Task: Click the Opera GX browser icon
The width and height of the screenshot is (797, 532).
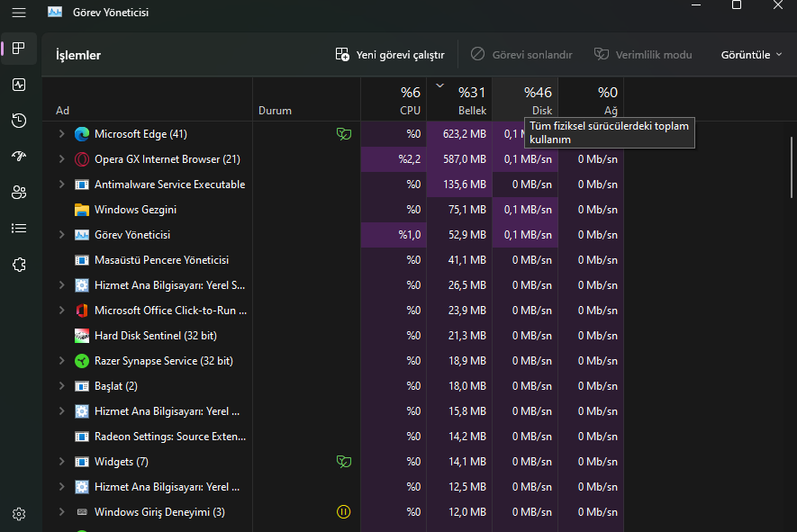Action: point(82,159)
